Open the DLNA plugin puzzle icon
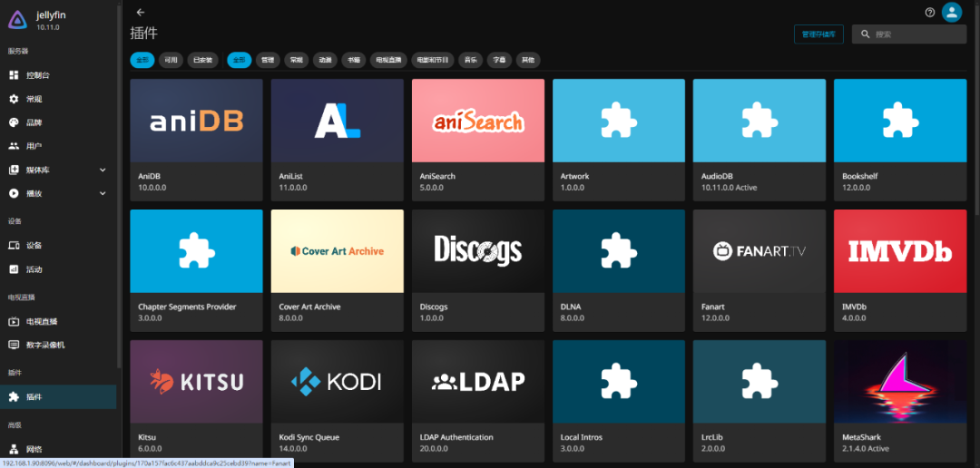The width and height of the screenshot is (980, 468). [619, 250]
